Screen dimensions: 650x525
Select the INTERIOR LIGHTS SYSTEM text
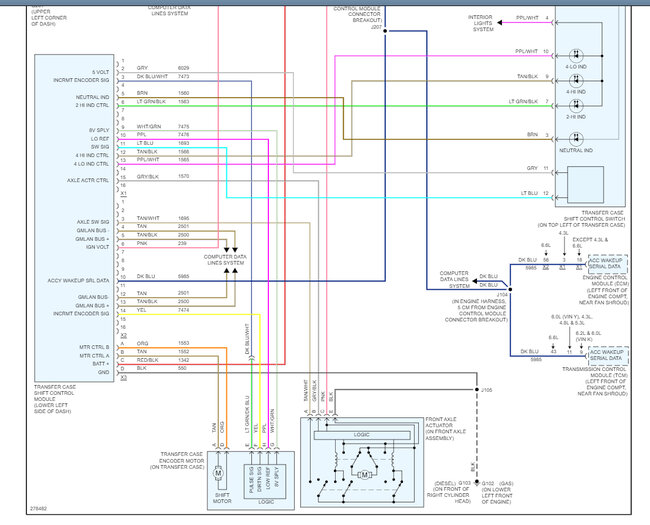(481, 23)
